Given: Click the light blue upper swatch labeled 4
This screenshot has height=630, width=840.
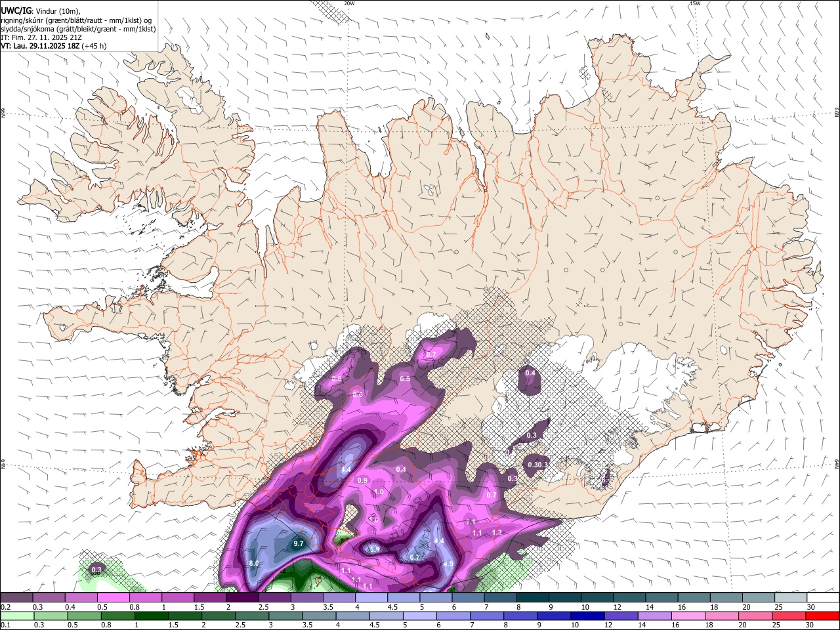Looking at the screenshot, I should coord(371,597).
